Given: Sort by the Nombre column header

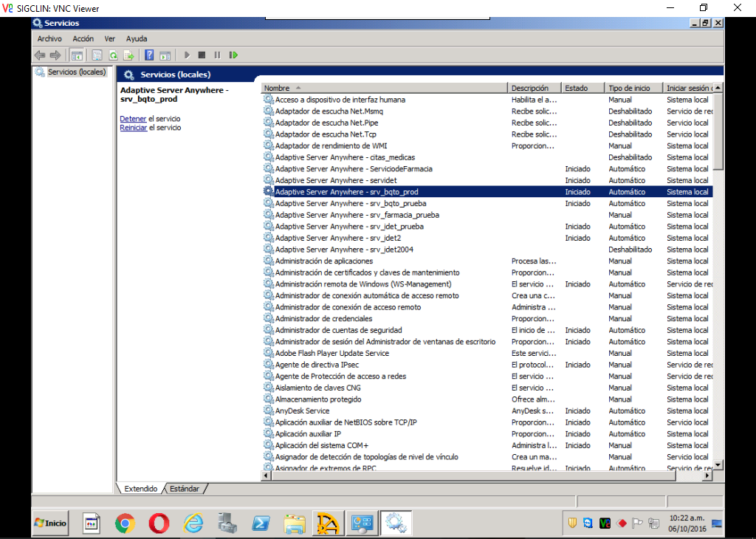Looking at the screenshot, I should click(x=384, y=88).
